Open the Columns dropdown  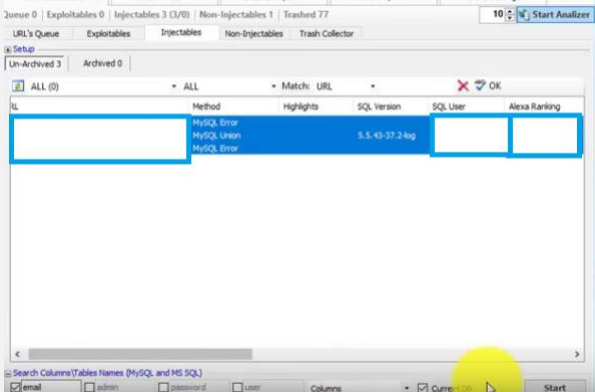[406, 388]
